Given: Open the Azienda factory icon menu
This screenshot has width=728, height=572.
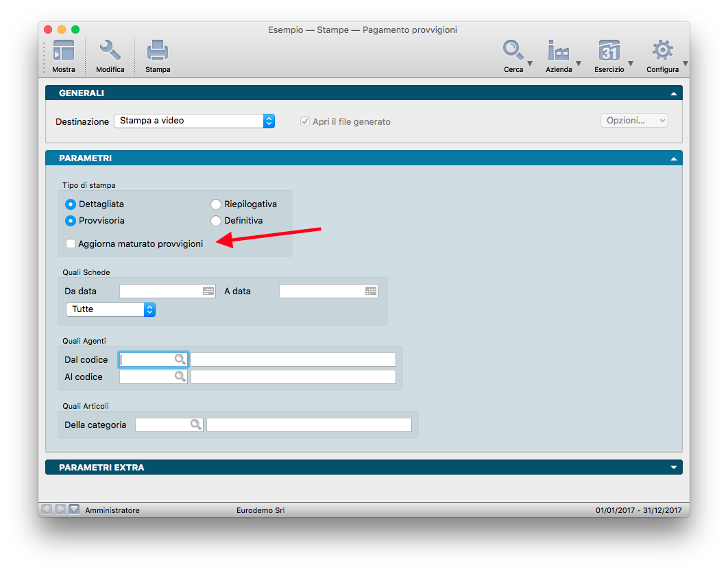Looking at the screenshot, I should tap(559, 52).
